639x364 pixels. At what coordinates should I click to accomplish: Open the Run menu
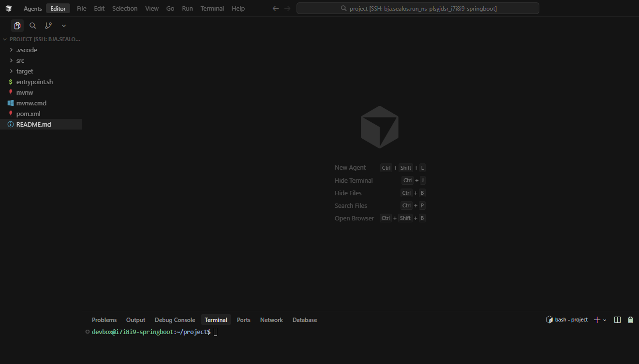[187, 8]
